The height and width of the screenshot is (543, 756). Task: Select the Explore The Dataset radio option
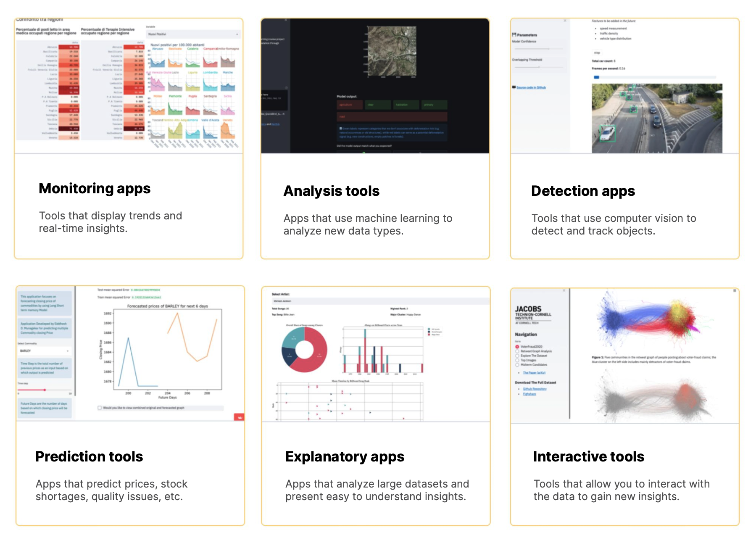517,356
